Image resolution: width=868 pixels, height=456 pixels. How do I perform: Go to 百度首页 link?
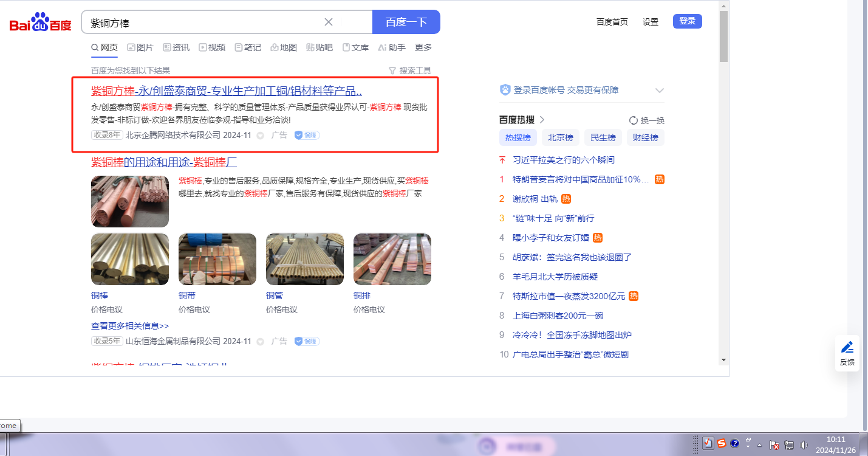612,22
